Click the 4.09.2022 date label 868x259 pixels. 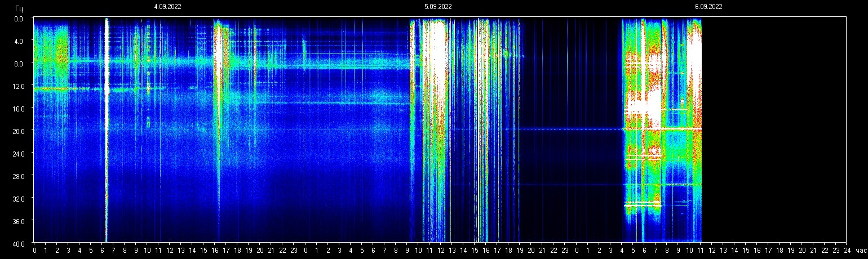point(167,7)
